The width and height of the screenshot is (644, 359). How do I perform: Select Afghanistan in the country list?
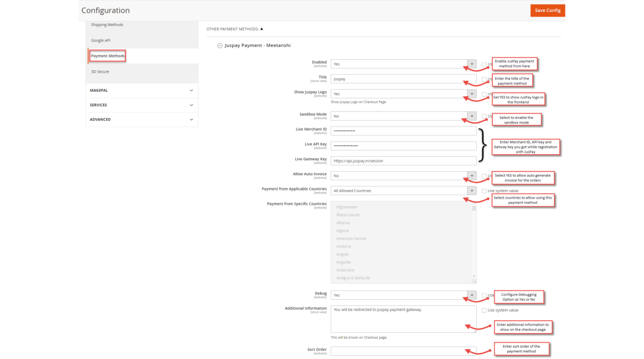[x=347, y=207]
